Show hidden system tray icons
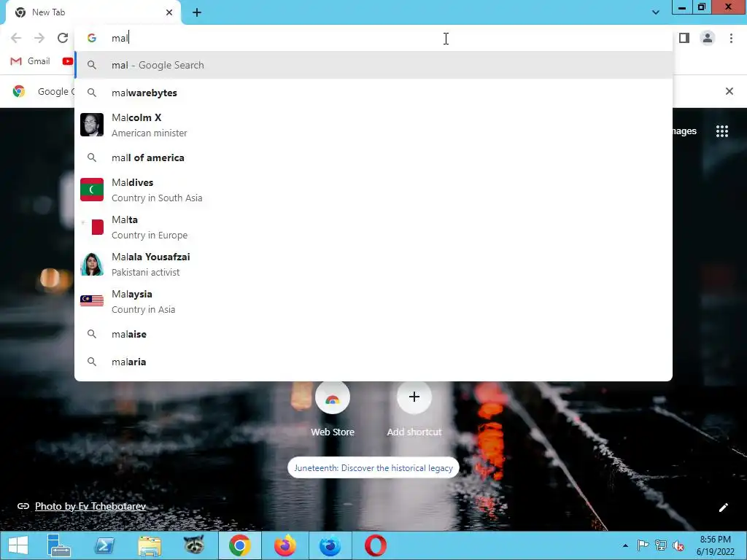747x560 pixels. pyautogui.click(x=625, y=545)
